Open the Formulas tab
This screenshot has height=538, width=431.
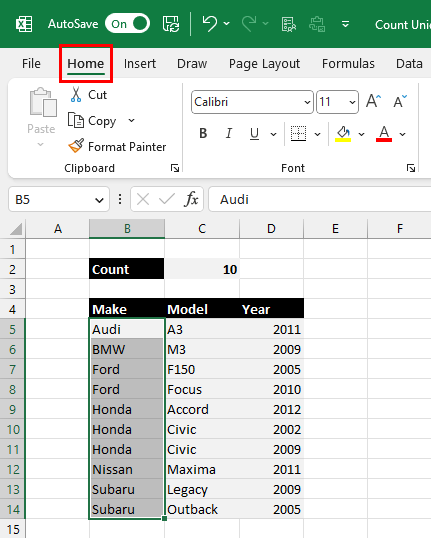348,64
